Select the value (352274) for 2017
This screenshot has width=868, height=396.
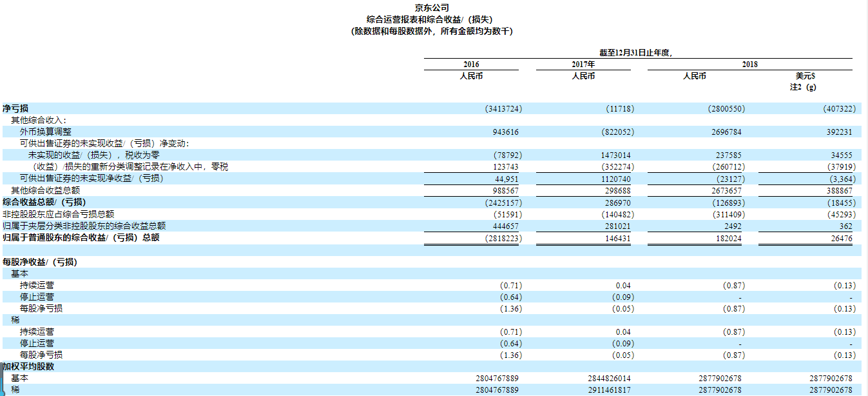click(617, 167)
